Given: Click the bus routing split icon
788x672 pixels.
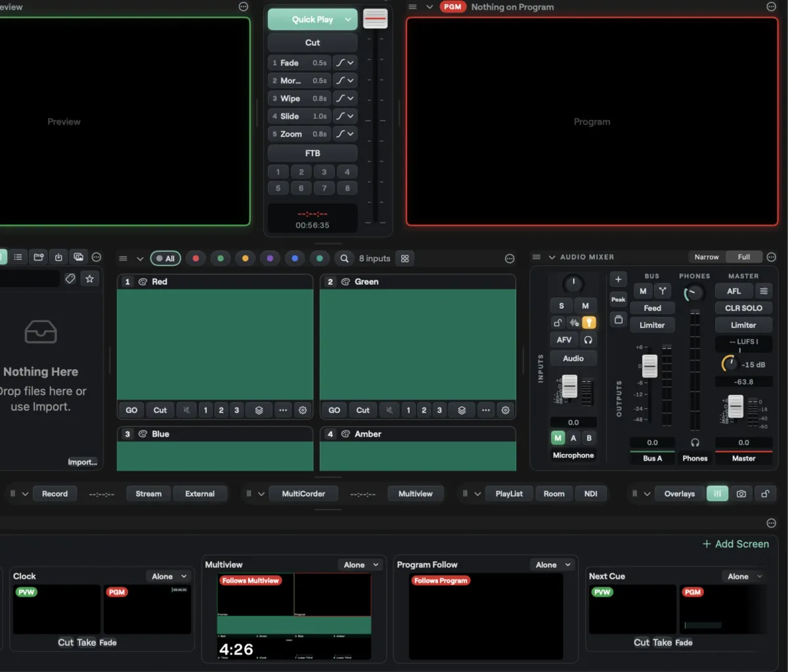Looking at the screenshot, I should point(663,291).
